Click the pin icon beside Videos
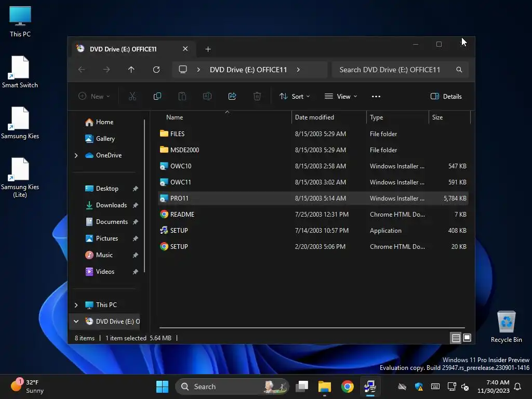 (136, 272)
